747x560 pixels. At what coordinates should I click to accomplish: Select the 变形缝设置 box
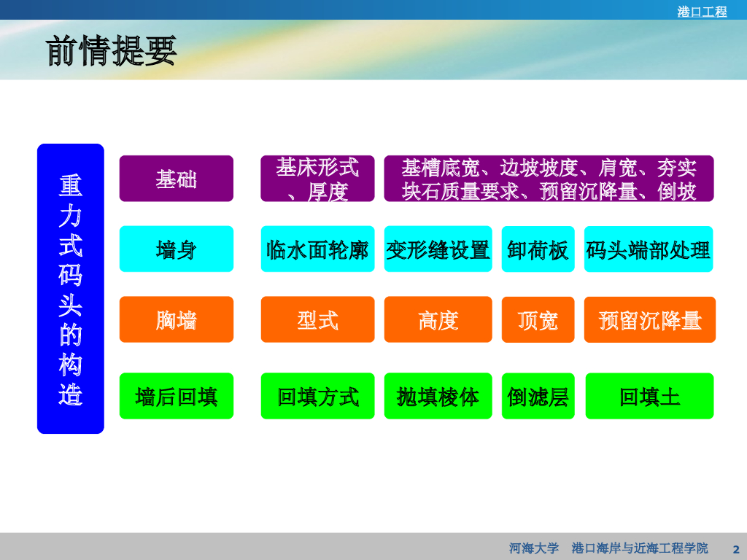pos(438,249)
